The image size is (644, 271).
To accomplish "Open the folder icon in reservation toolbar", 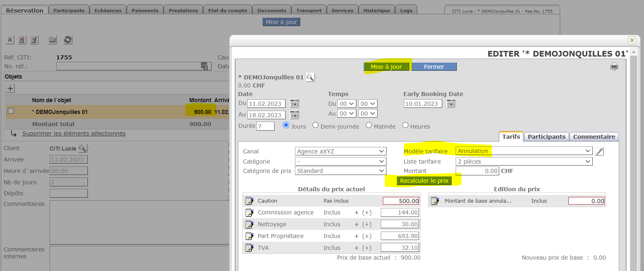I will click(x=52, y=40).
